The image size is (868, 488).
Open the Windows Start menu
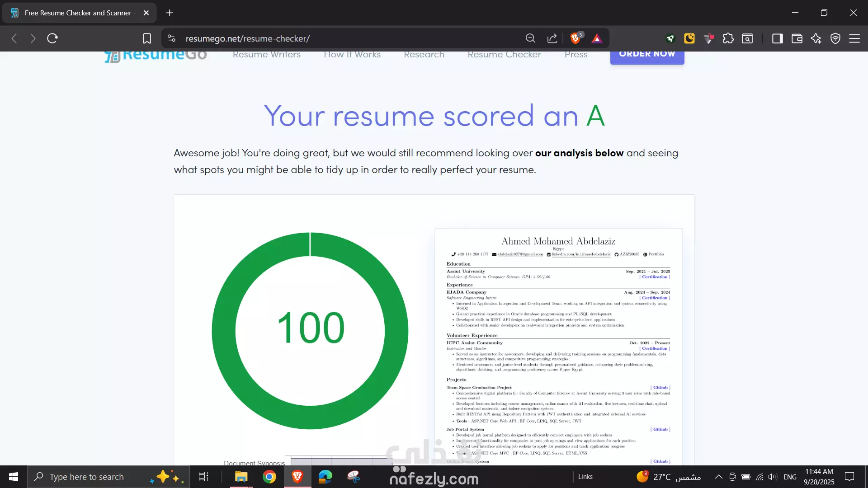coord(14,477)
